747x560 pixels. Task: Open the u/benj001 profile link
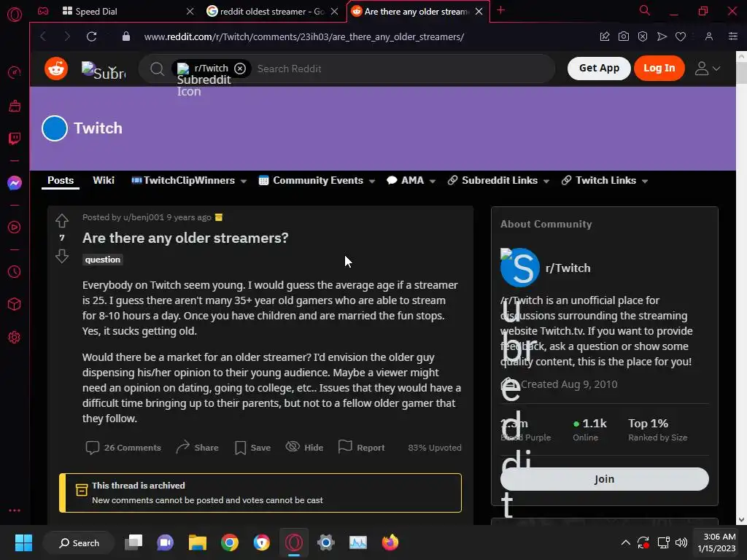pyautogui.click(x=144, y=217)
